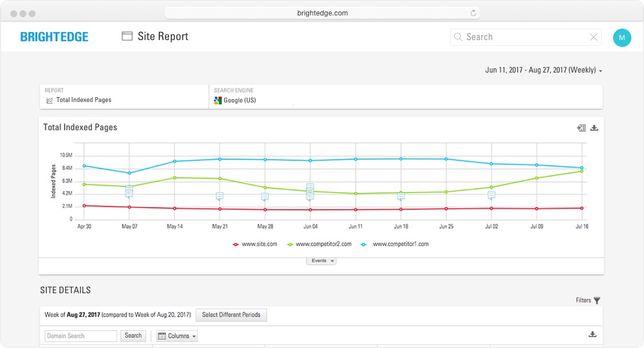Click the Select Different Periods button
This screenshot has height=348, width=644.
[231, 315]
